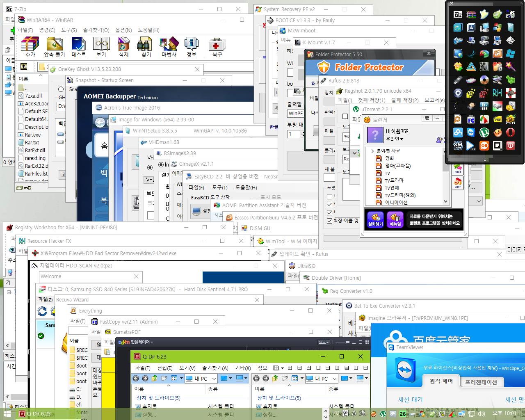Open 온라인 status dropdown in 토렌져
Screen dimensions: 525x420
(395, 139)
